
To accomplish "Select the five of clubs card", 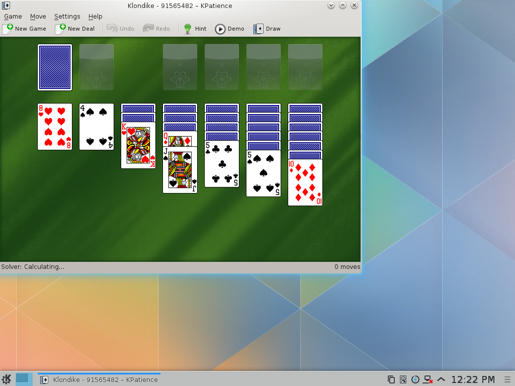I will tap(222, 164).
